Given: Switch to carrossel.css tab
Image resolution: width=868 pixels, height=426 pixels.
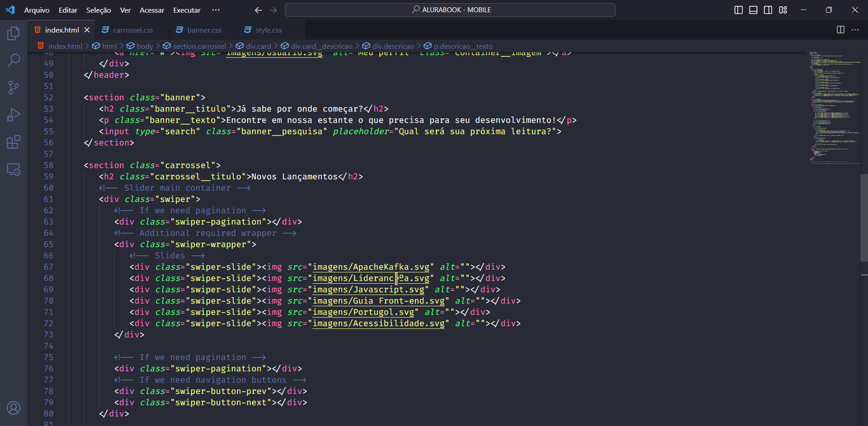Looking at the screenshot, I should click(133, 30).
